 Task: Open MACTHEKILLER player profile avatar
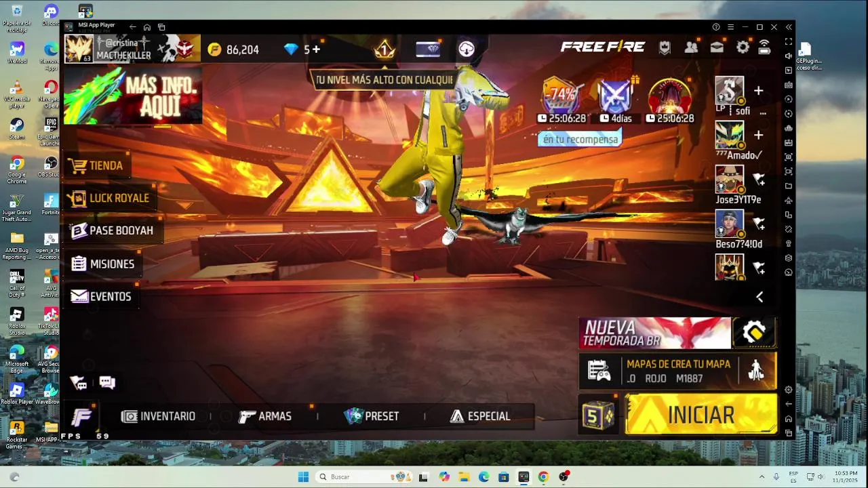pyautogui.click(x=78, y=49)
